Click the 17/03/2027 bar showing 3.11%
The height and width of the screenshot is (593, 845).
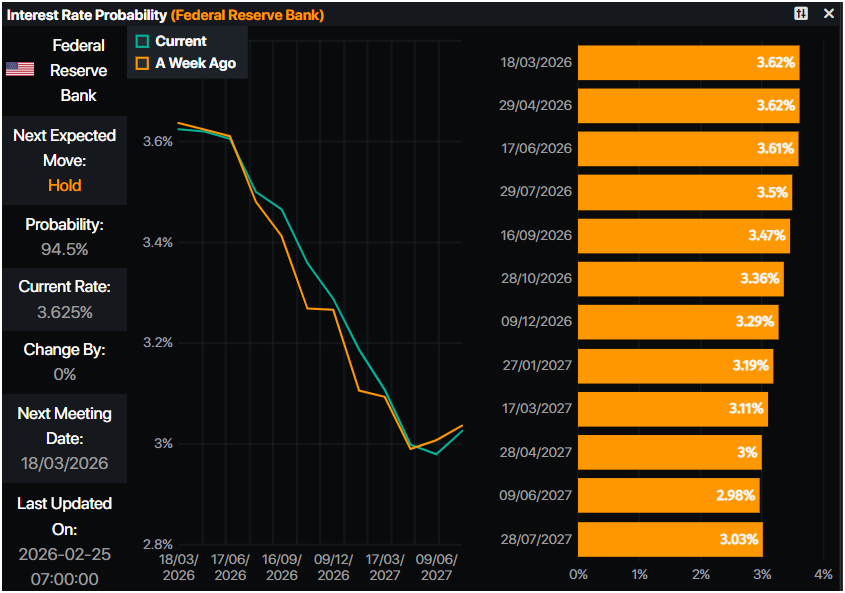tap(672, 409)
